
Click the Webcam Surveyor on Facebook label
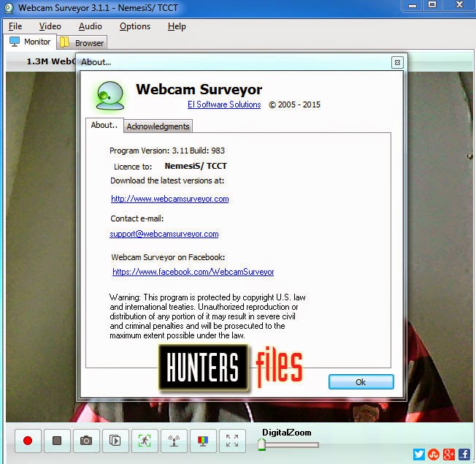pyautogui.click(x=168, y=257)
